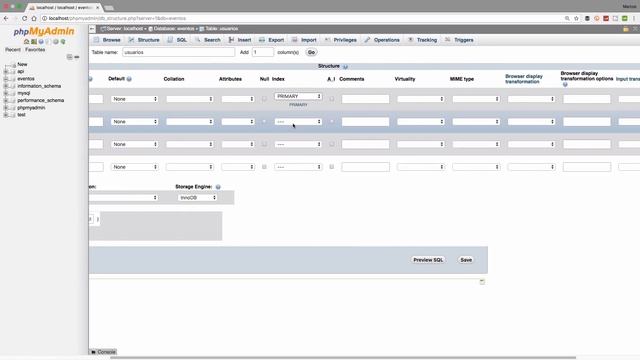Viewport: 640px width, 360px height.
Task: Click yellow page settings icon in breadcrumb bar
Action: 626,29
